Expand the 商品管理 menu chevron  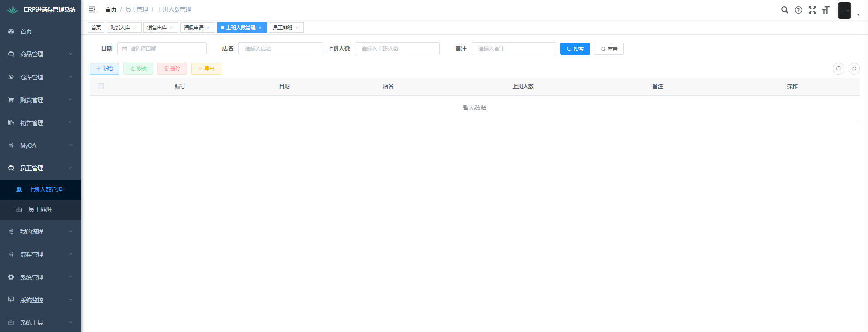tap(71, 54)
